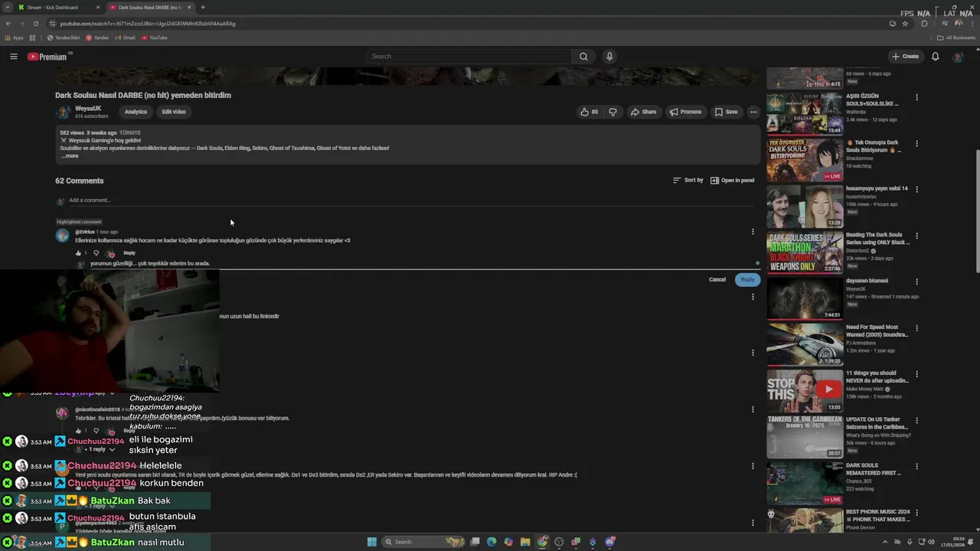This screenshot has height=551, width=980.
Task: Dislike the video with thumbs down
Action: [612, 112]
